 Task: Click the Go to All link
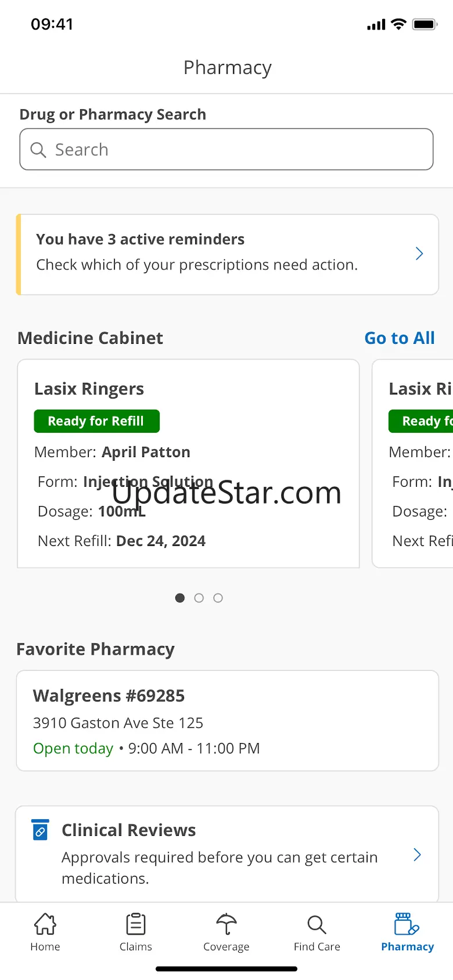(400, 338)
